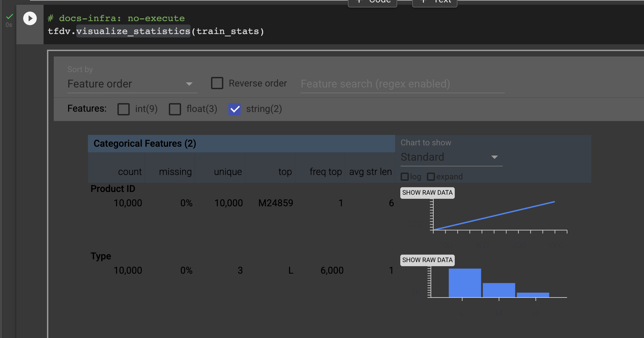Add a new cell using the + Code button
The height and width of the screenshot is (338, 644).
372,2
